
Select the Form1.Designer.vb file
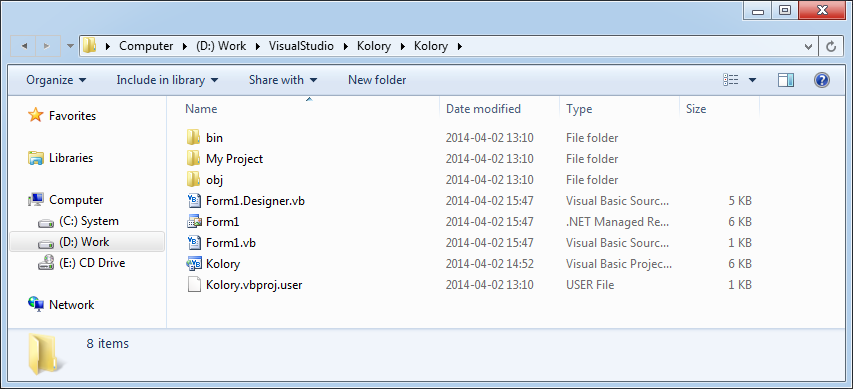point(255,201)
